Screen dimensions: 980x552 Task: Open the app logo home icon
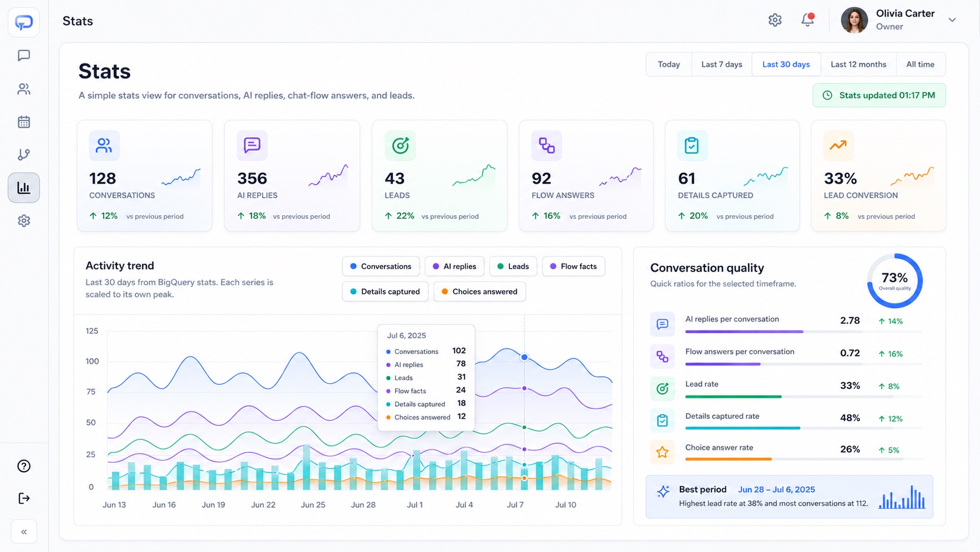coord(23,22)
